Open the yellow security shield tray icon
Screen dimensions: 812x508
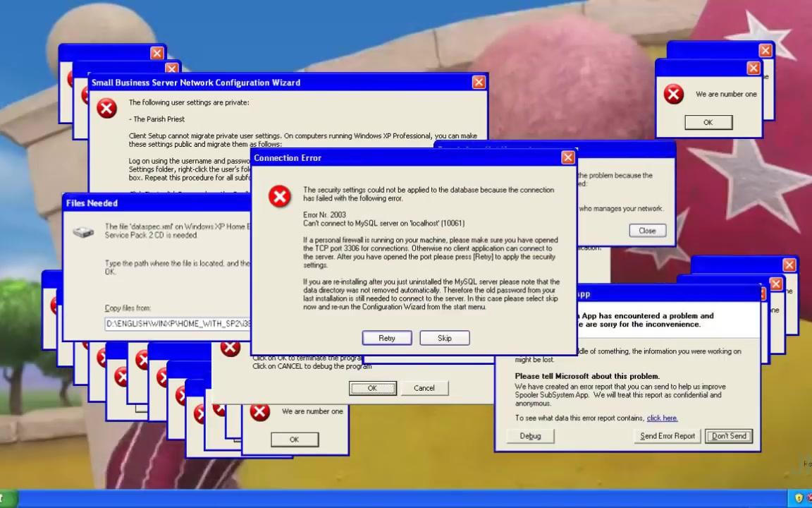coord(799,499)
